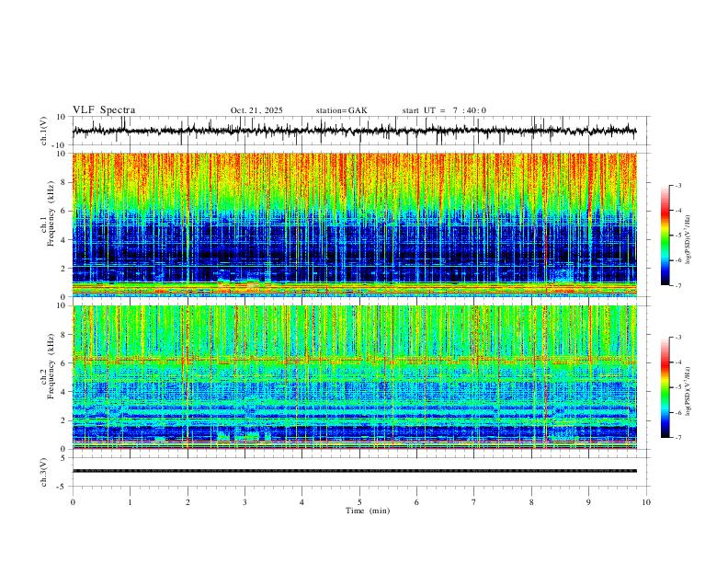Click the ch.1 spectrogram panel
Screen dimensions: 728x563
click(x=354, y=224)
